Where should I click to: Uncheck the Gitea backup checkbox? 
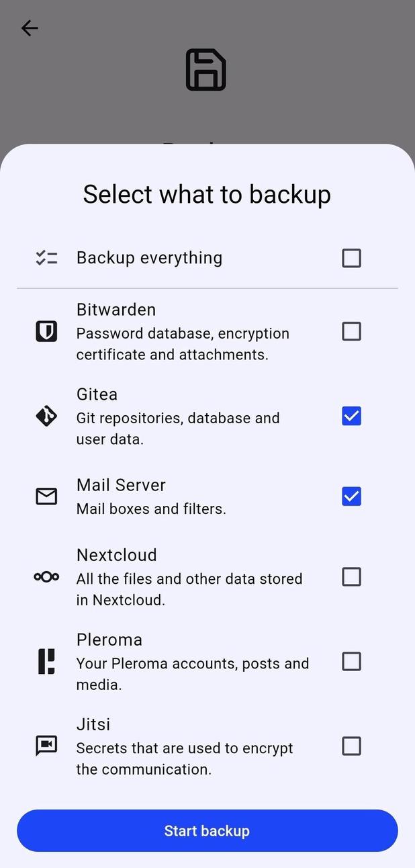[x=351, y=416]
